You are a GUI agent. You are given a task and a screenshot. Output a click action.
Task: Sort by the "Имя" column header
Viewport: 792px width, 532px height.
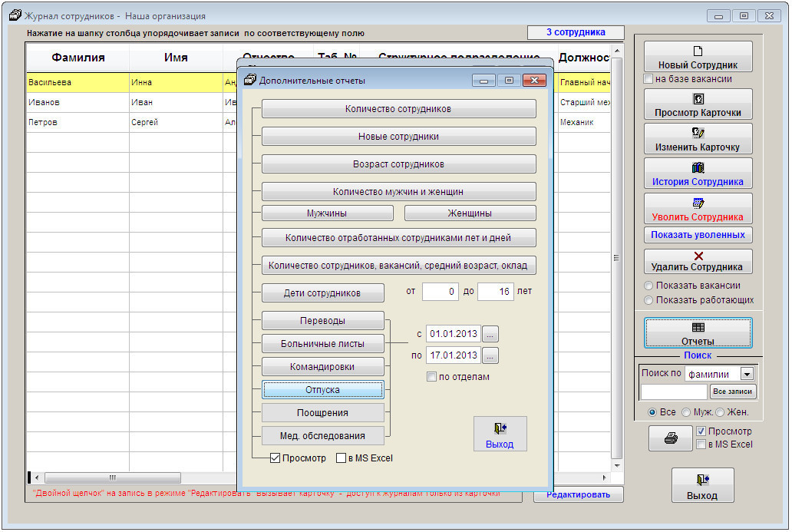[x=176, y=58]
